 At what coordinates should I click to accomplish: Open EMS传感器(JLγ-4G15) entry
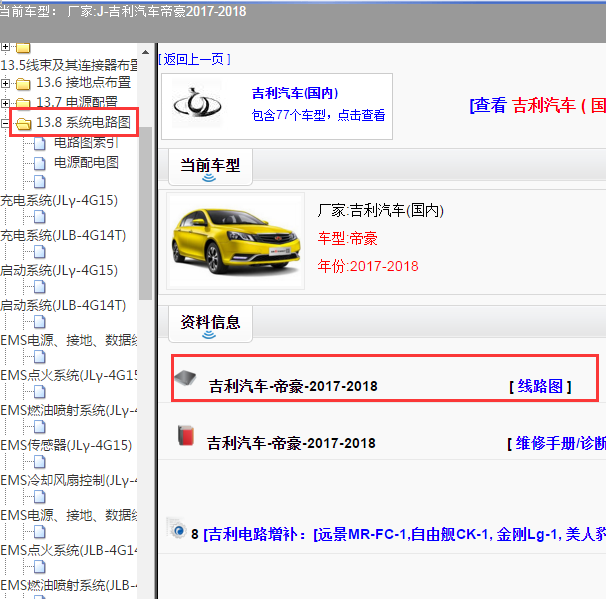(66, 445)
